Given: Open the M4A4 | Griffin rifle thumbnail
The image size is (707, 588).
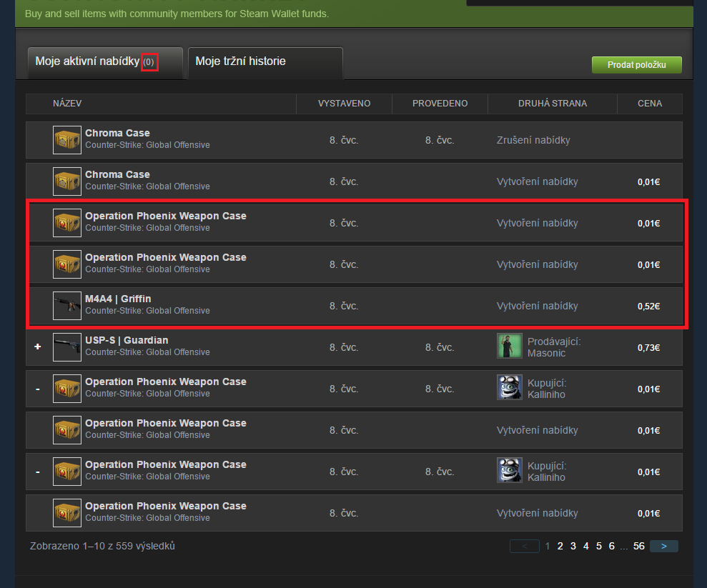Looking at the screenshot, I should click(x=67, y=306).
